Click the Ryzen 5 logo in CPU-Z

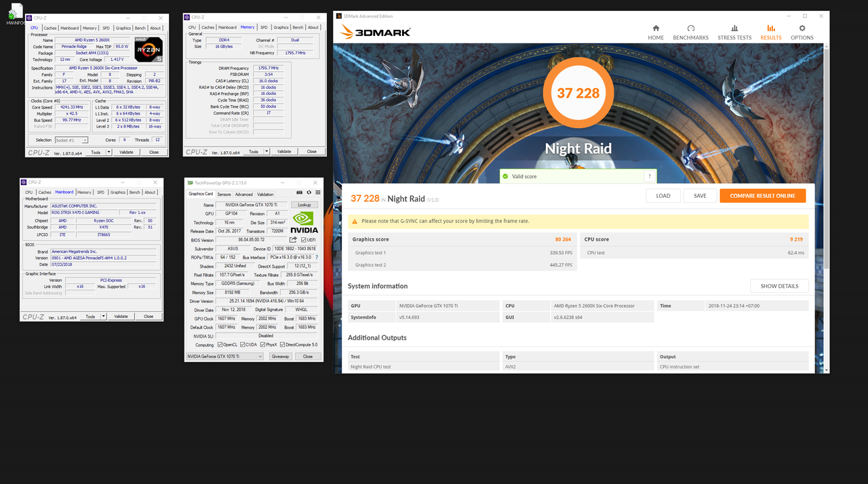coord(149,49)
